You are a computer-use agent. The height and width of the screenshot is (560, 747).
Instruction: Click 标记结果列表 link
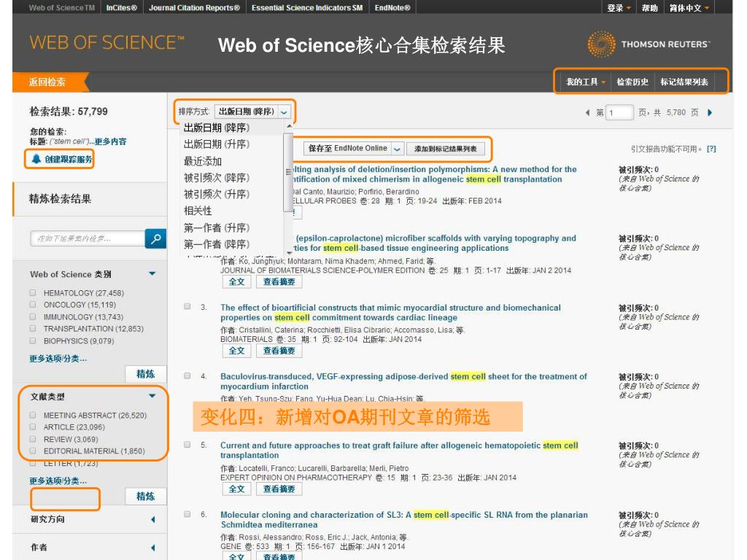pos(684,82)
